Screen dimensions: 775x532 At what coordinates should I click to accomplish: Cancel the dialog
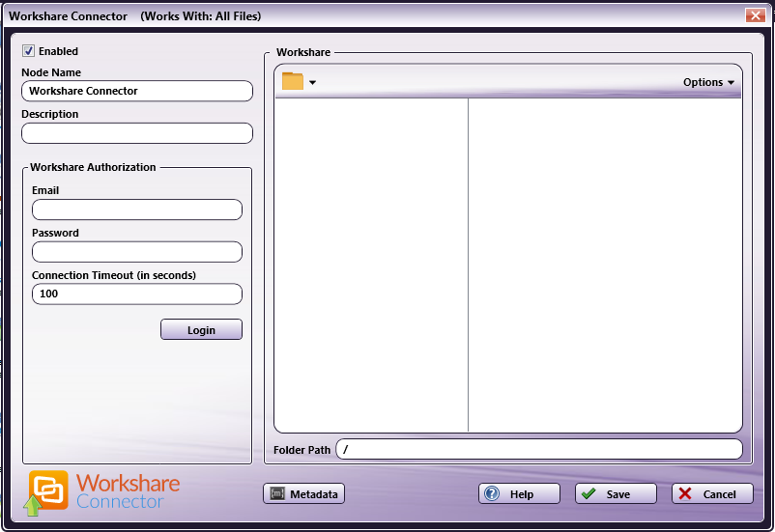[712, 493]
